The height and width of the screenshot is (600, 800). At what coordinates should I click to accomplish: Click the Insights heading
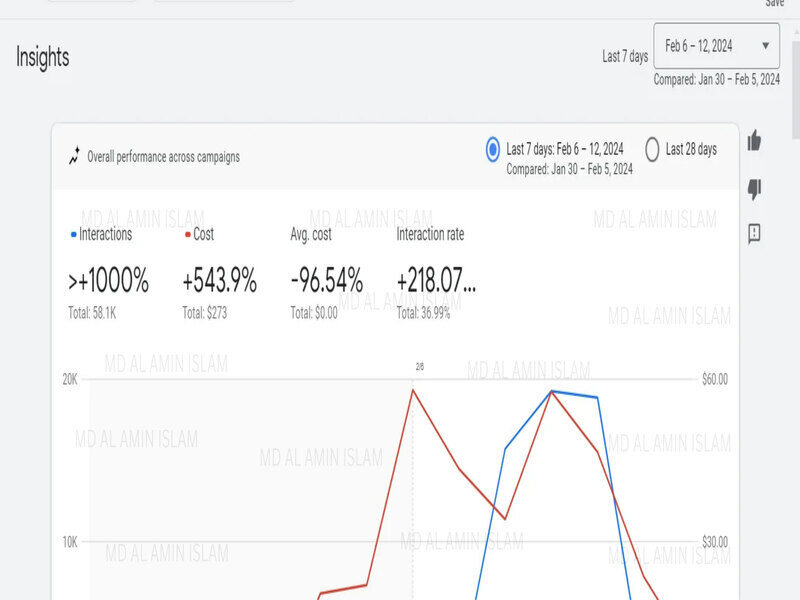point(43,57)
